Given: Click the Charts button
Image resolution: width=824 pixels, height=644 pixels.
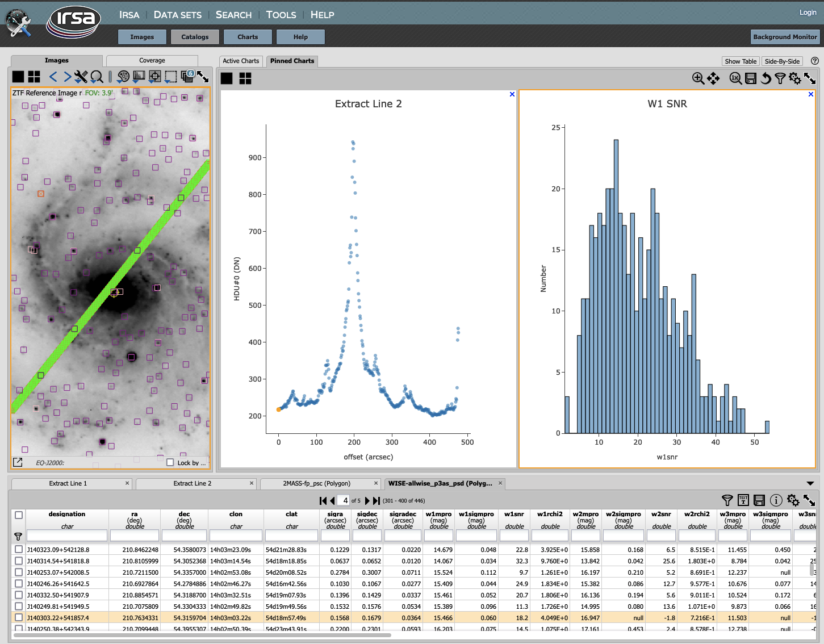Looking at the screenshot, I should (x=248, y=37).
